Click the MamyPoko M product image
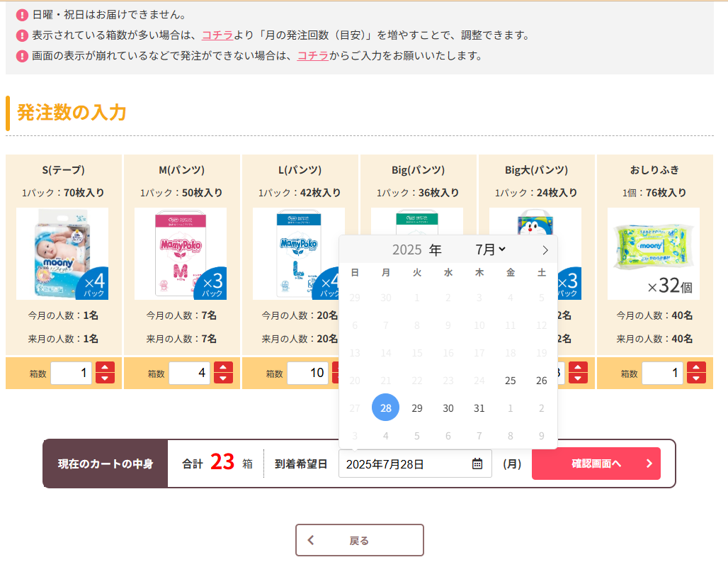The image size is (728, 567). (181, 254)
